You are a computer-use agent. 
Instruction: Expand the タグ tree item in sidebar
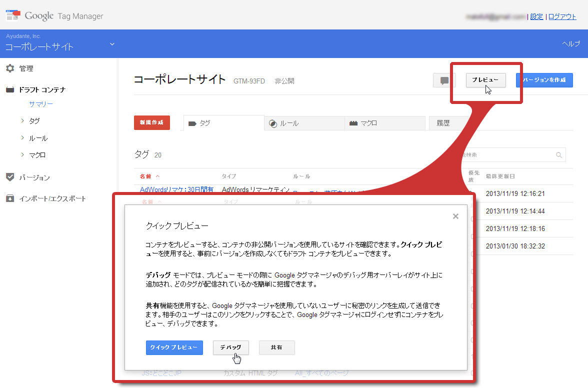(22, 121)
